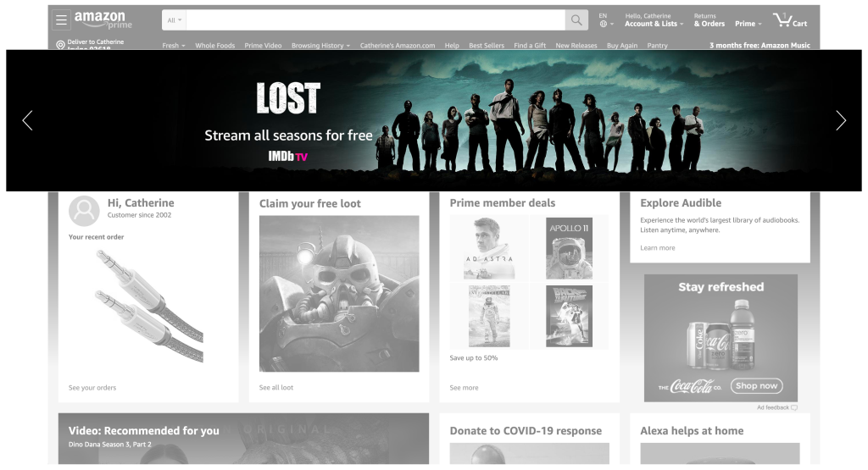Click Learn more under Explore Audible

tap(658, 248)
